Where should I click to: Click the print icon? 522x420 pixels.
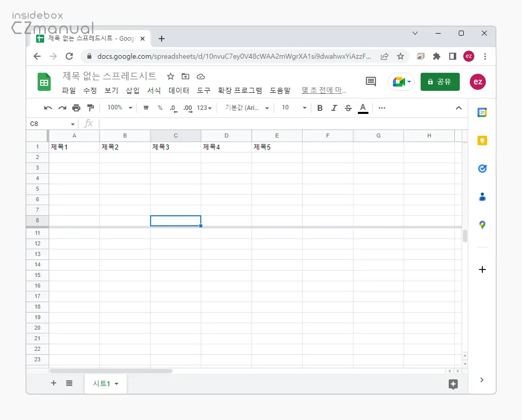click(76, 108)
